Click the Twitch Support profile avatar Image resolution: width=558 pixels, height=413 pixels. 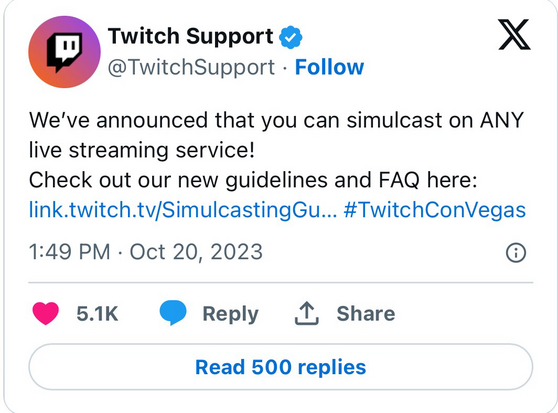[x=64, y=52]
